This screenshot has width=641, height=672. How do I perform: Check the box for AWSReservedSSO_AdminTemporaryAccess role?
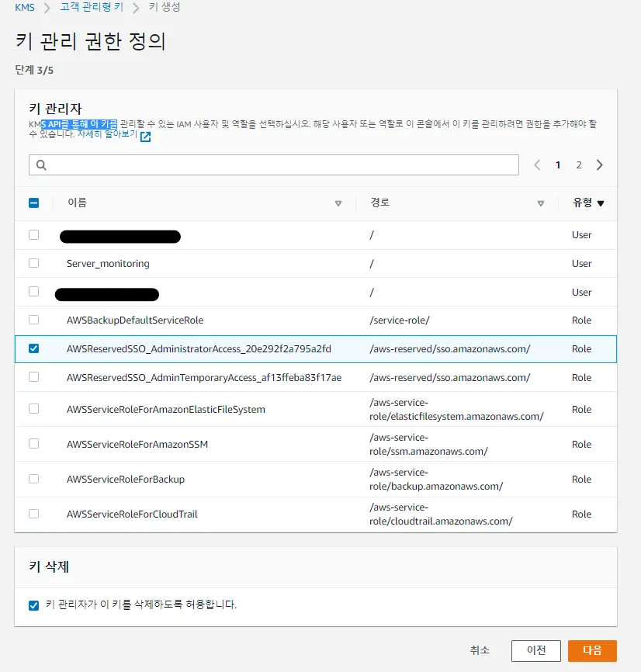[34, 376]
